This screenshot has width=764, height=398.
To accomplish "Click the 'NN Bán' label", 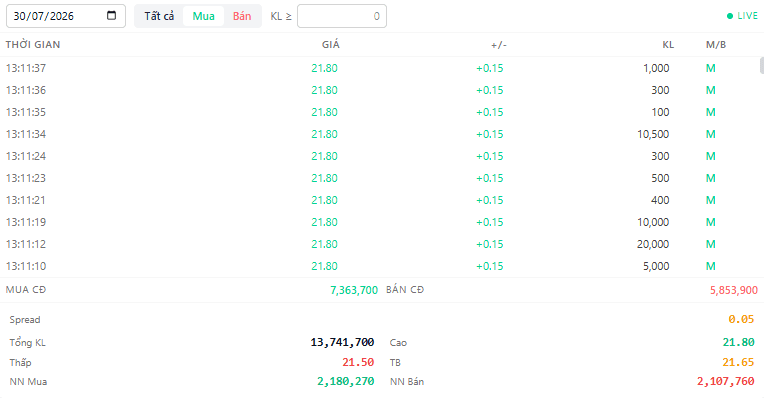I will pos(407,381).
